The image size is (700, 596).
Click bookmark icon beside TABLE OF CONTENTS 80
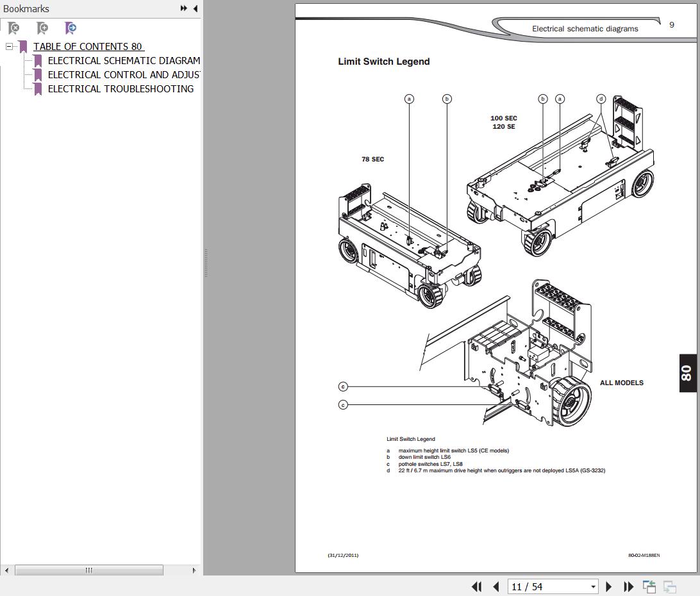click(x=23, y=46)
